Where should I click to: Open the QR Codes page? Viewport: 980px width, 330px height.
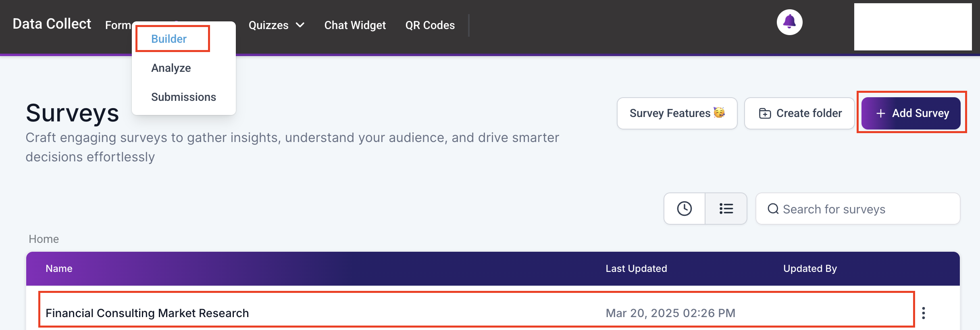[x=430, y=25]
